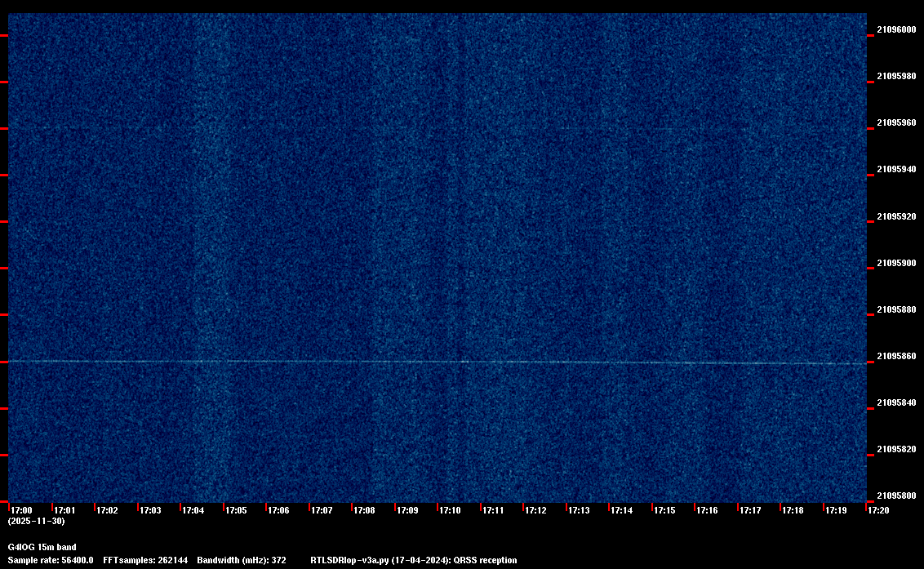The image size is (924, 569).
Task: Click the 17:00 time axis label
Action: (x=22, y=510)
